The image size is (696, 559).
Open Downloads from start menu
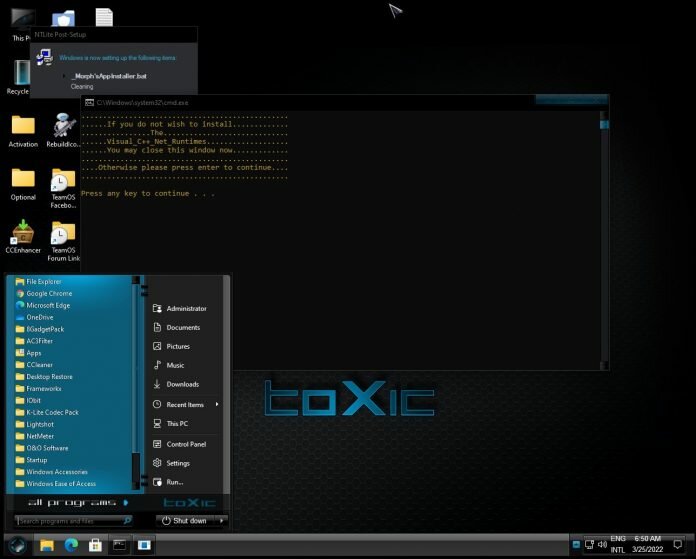(176, 385)
